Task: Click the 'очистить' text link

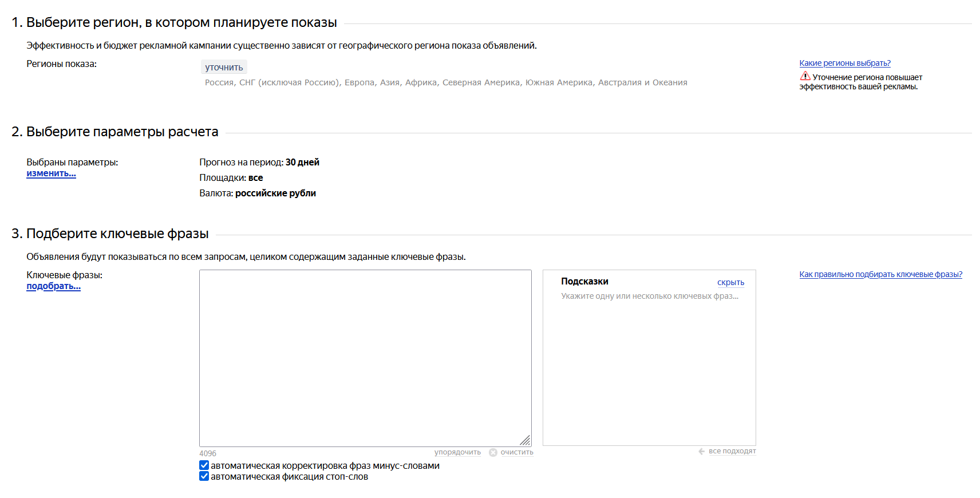Action: click(516, 452)
